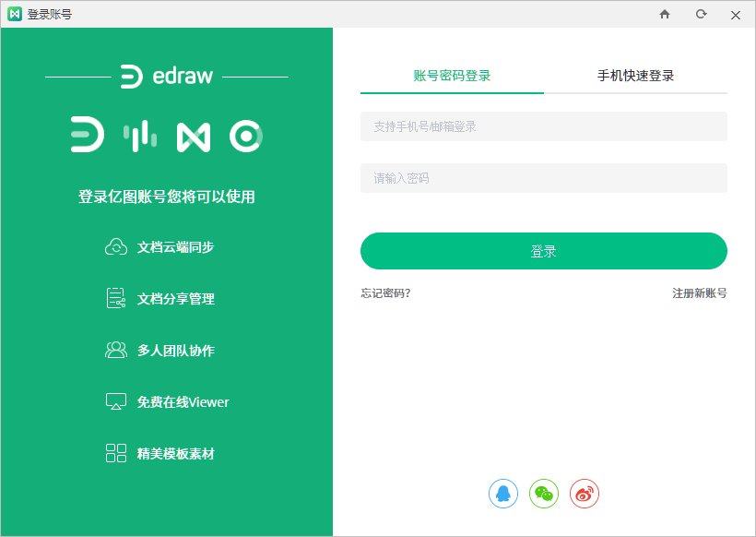Click the green 登录 button
This screenshot has height=537, width=756.
[x=544, y=251]
